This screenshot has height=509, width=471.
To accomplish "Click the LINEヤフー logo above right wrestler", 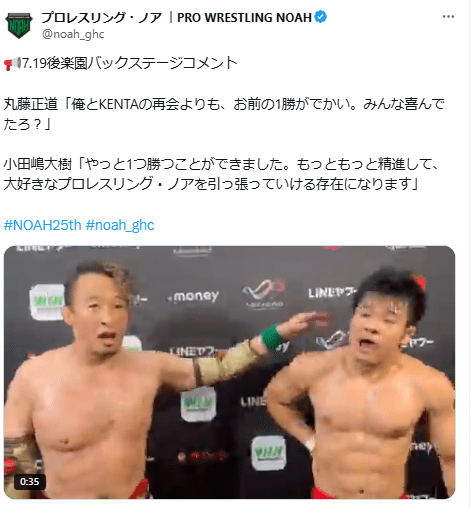I will tap(332, 292).
